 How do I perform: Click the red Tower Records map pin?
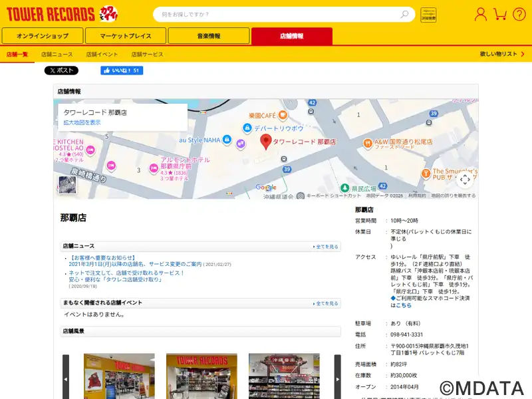point(265,141)
